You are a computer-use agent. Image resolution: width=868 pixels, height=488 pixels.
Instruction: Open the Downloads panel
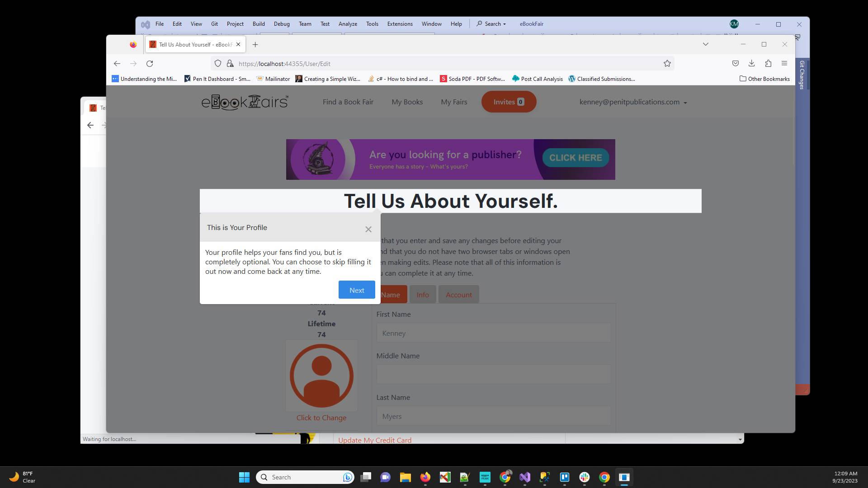pyautogui.click(x=752, y=63)
